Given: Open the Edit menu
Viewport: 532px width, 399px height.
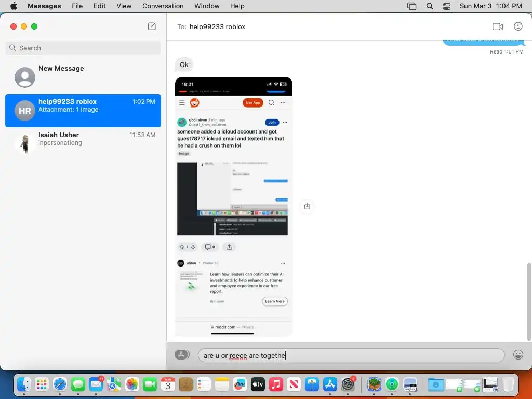Looking at the screenshot, I should (x=99, y=6).
